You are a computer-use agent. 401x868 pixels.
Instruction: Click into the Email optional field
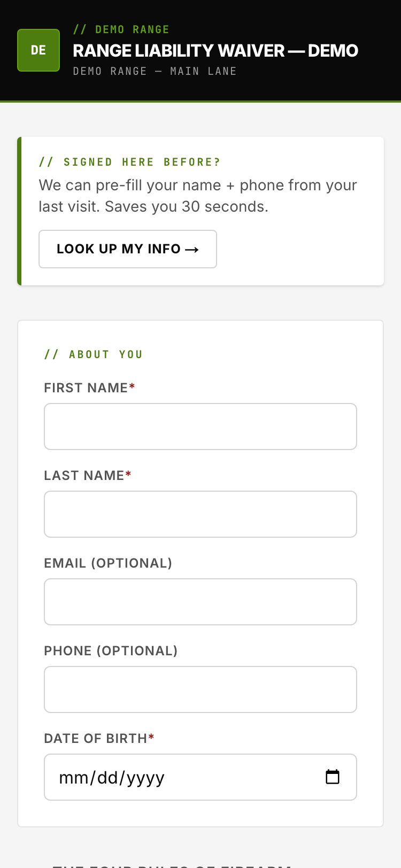coord(200,602)
